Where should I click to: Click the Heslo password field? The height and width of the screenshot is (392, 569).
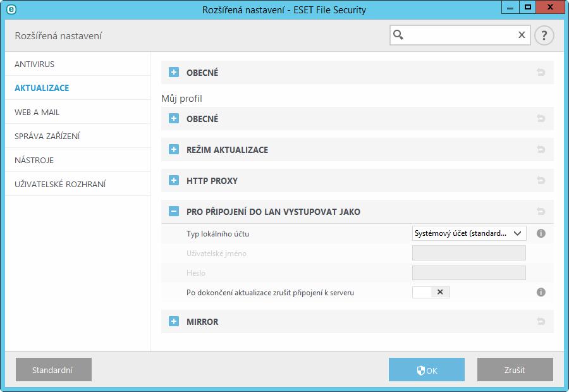point(469,273)
